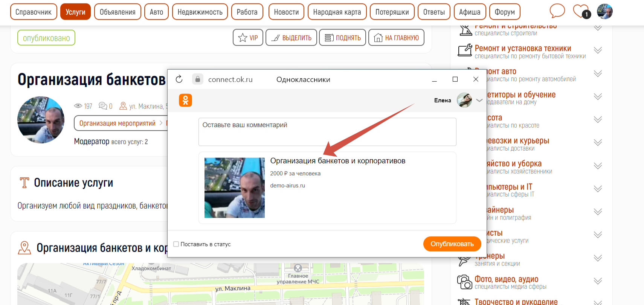644x305 pixels.
Task: Expand the Ремонт и установка техники category
Action: (x=598, y=50)
